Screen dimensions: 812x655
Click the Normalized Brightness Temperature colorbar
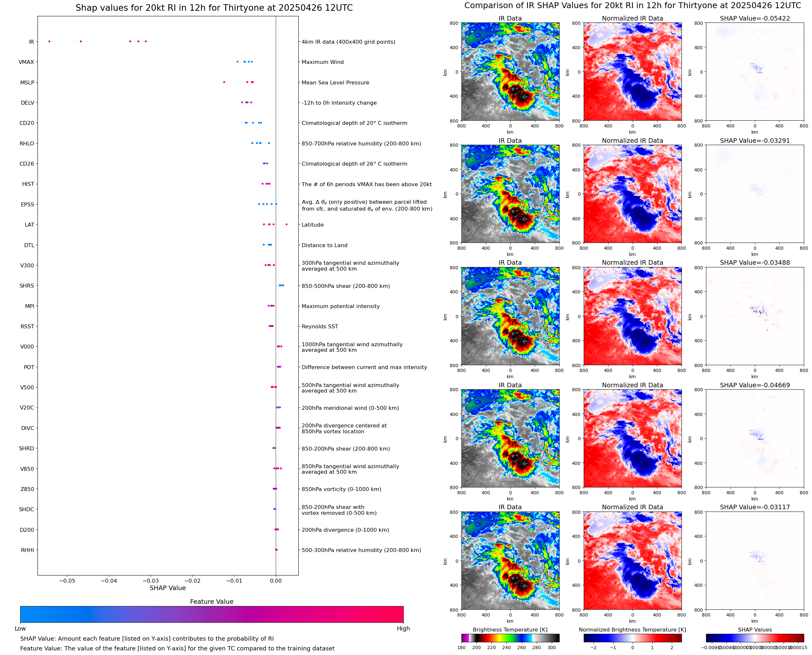(x=632, y=638)
